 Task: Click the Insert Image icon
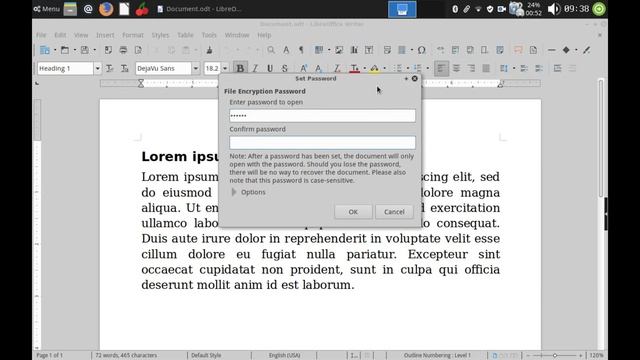coord(339,50)
